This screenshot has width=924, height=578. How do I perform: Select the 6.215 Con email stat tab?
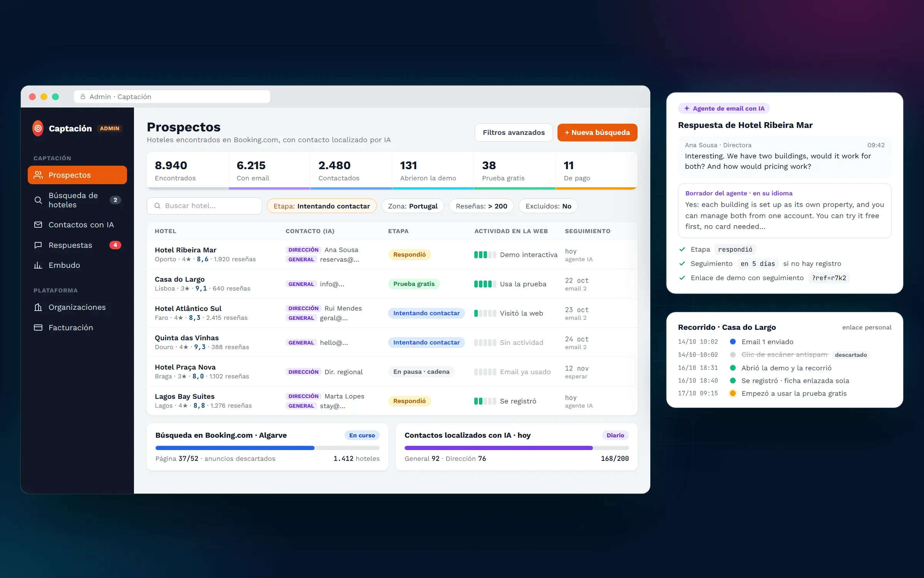tap(269, 171)
